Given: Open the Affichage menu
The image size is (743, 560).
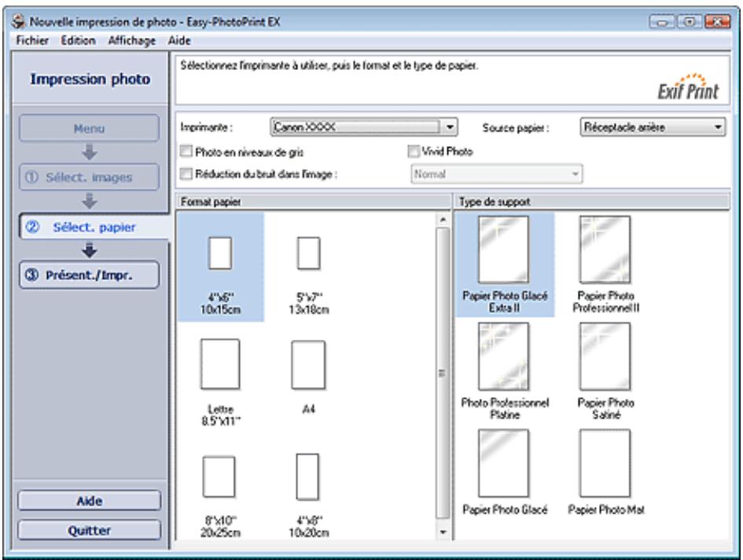Looking at the screenshot, I should pyautogui.click(x=132, y=41).
